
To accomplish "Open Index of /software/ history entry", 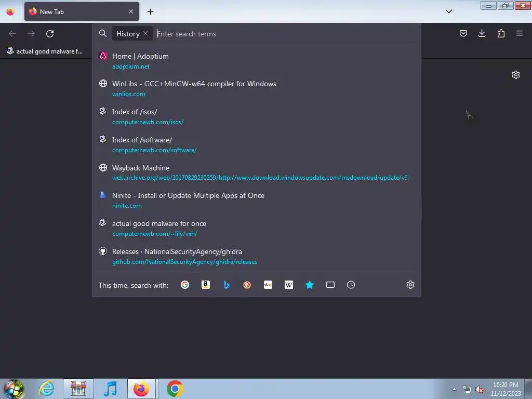I will coord(257,144).
